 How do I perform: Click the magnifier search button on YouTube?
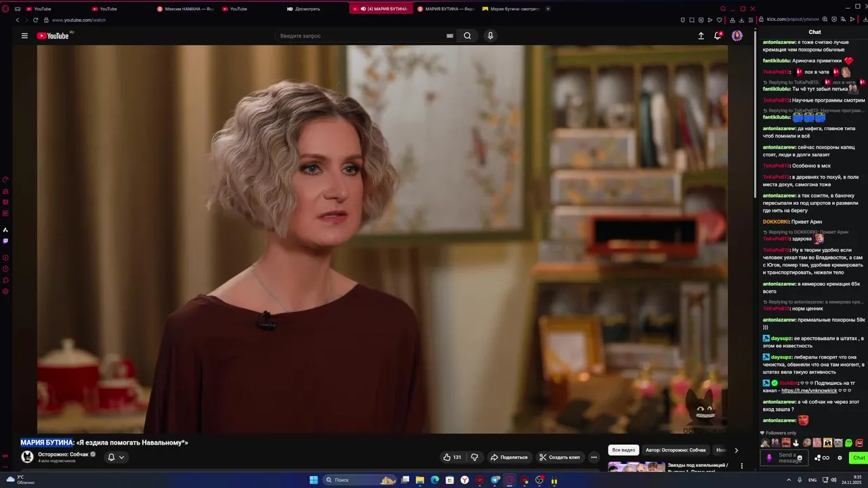[x=467, y=36]
